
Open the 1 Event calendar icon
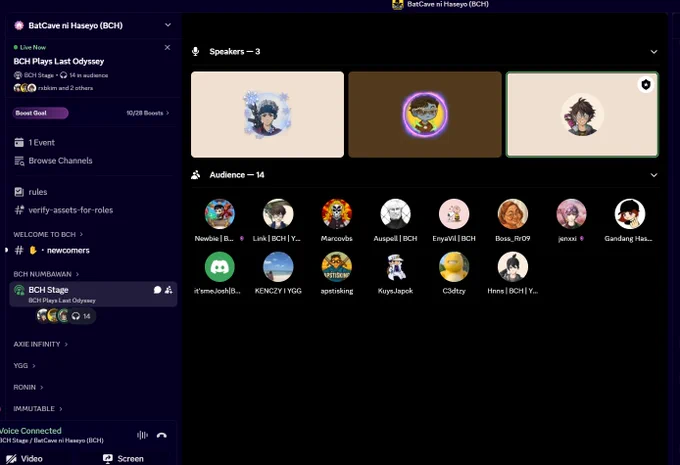[x=19, y=142]
